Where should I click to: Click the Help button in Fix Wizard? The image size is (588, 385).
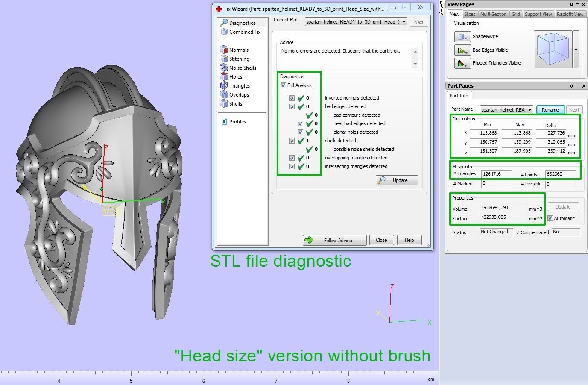pyautogui.click(x=409, y=240)
